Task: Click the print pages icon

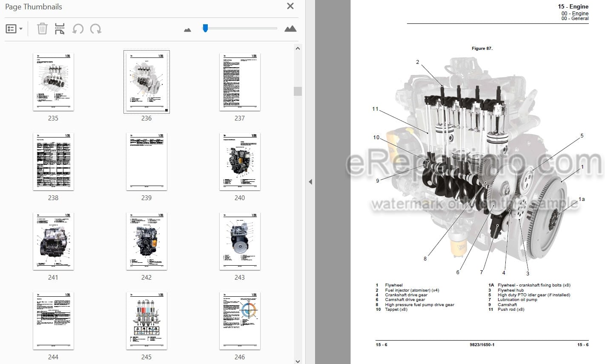Action: coord(60,29)
